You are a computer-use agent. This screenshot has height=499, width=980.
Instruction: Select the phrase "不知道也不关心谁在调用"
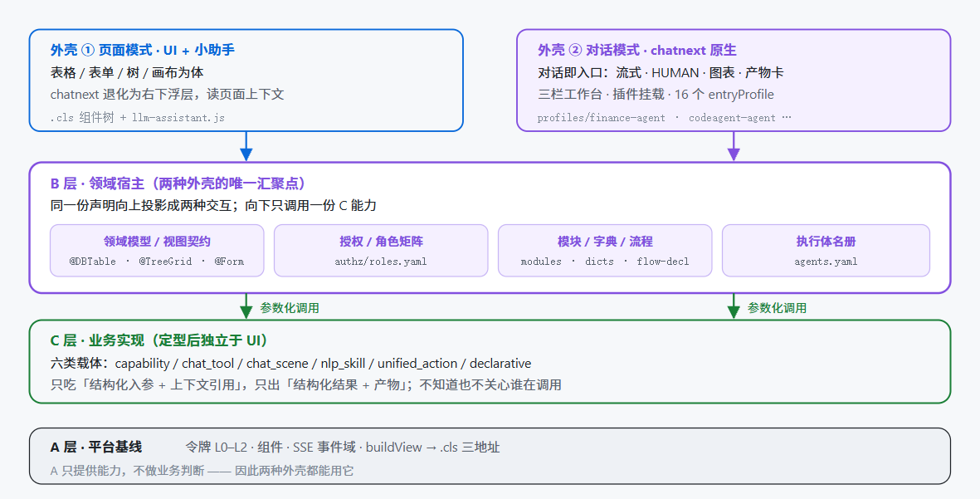pos(490,384)
